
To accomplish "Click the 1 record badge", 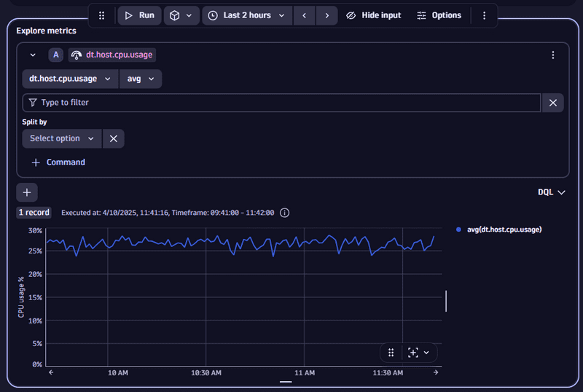I will click(x=34, y=212).
